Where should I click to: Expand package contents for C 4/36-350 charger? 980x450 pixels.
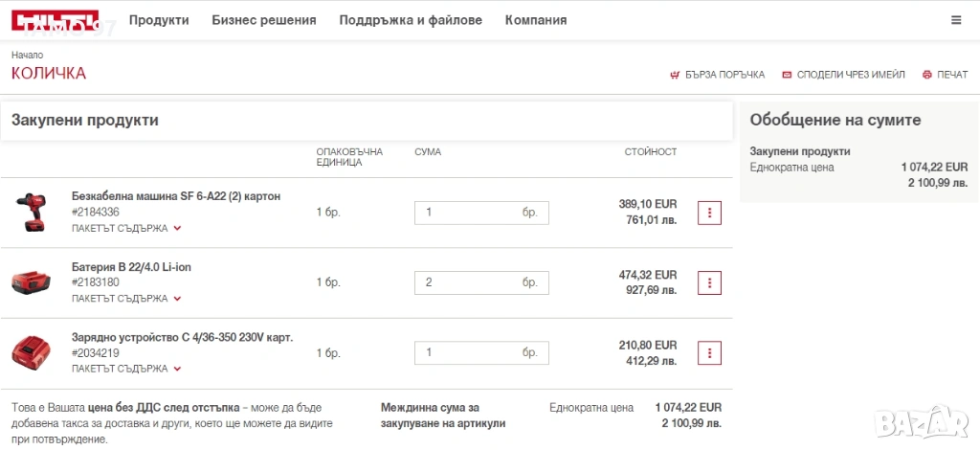pos(126,369)
